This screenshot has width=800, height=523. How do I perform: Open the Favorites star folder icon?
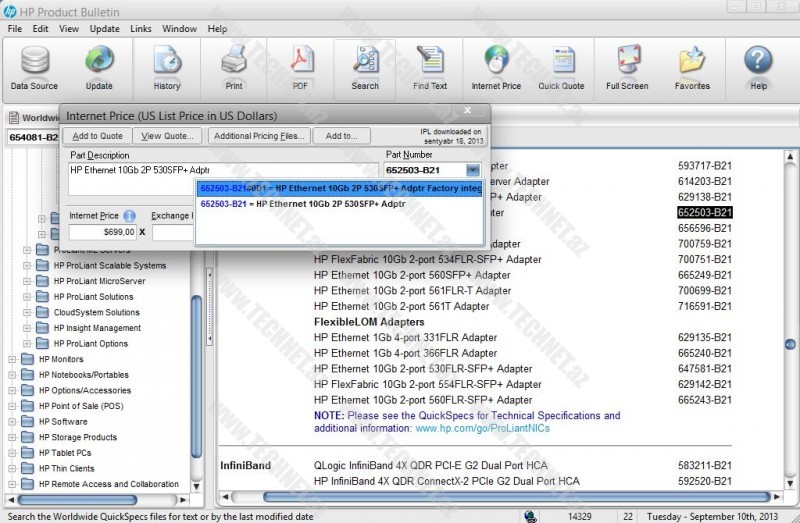tap(692, 60)
